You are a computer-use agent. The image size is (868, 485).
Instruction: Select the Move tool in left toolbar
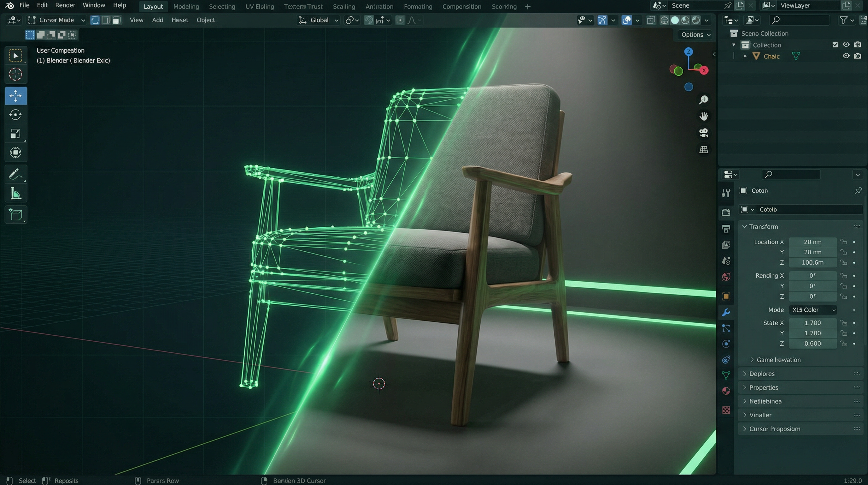pos(15,95)
